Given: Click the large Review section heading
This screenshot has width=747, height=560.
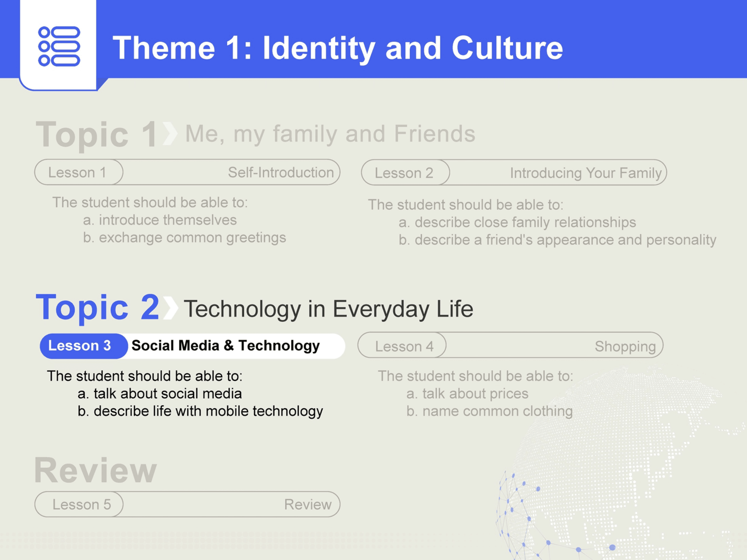Looking at the screenshot, I should coord(96,470).
